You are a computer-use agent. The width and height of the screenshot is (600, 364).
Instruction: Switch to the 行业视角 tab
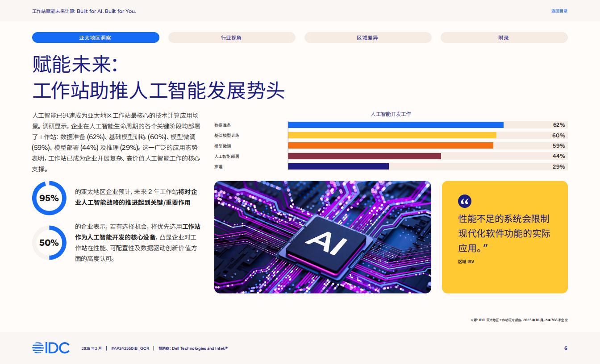[231, 38]
